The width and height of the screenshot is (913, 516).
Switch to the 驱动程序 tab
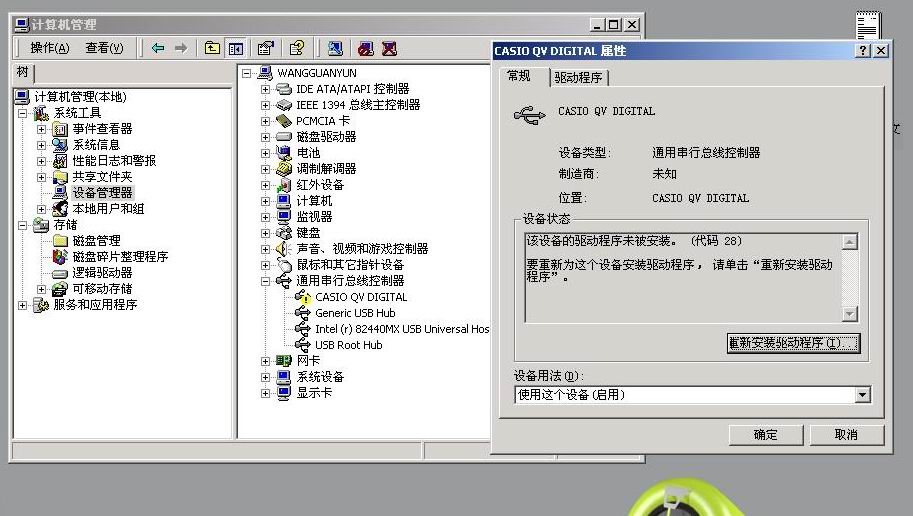pos(578,77)
